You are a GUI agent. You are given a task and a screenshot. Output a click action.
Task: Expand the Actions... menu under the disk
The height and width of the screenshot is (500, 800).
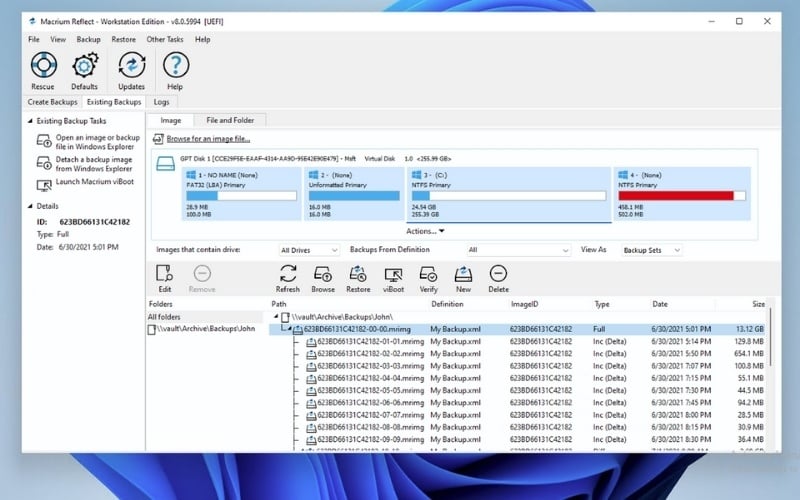pos(427,231)
